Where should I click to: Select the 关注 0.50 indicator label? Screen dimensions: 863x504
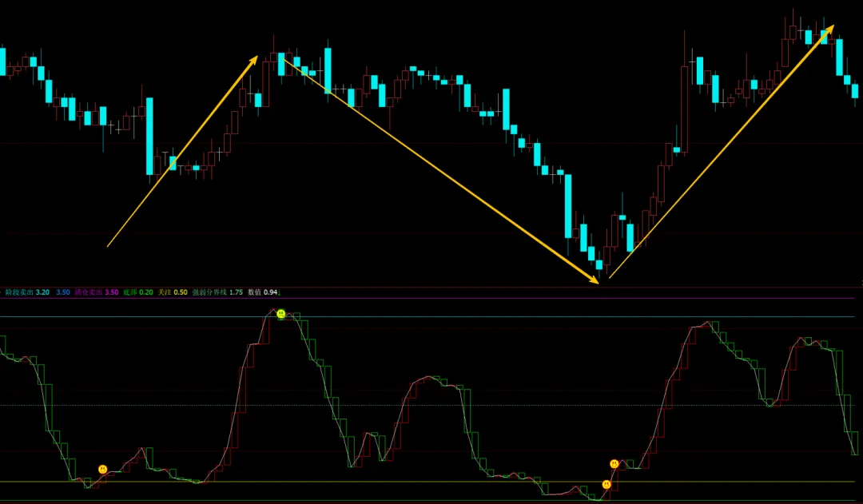click(x=173, y=292)
